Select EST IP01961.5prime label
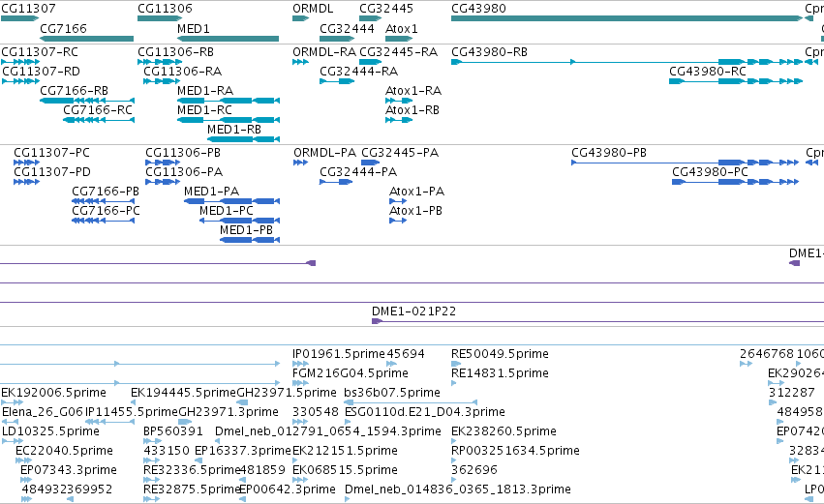 point(339,354)
